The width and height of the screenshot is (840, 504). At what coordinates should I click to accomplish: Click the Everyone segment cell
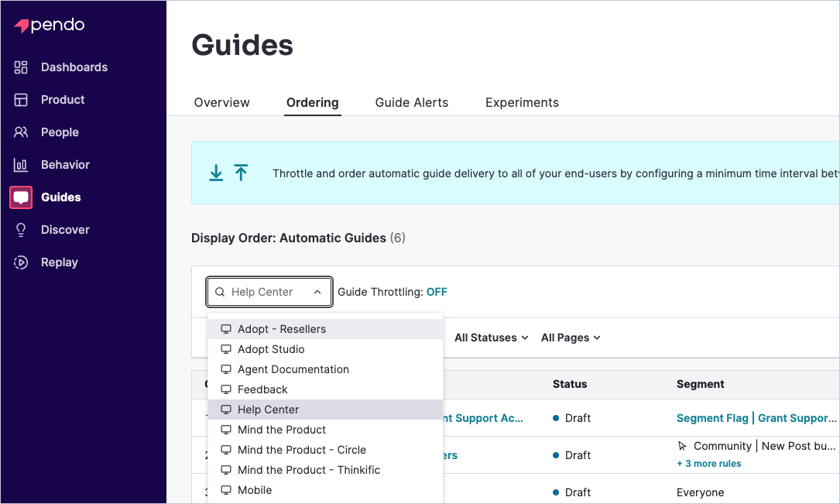[700, 492]
